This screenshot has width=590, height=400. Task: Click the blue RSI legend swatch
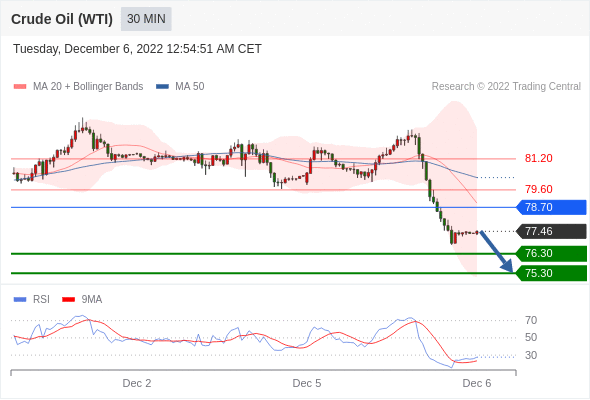20,300
